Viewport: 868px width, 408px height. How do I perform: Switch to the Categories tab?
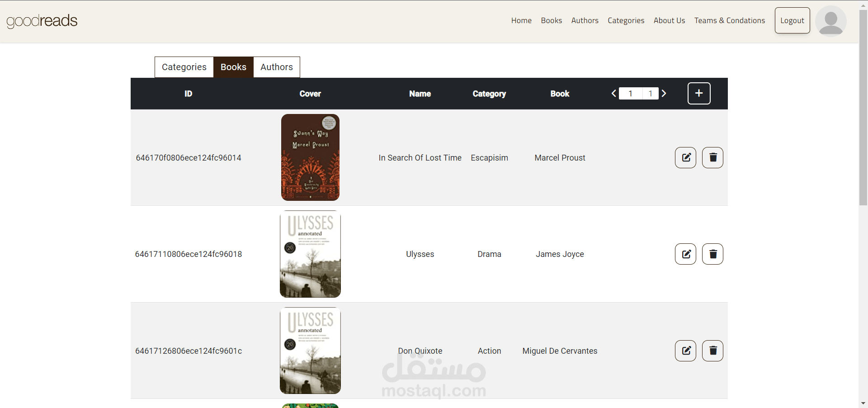tap(184, 67)
